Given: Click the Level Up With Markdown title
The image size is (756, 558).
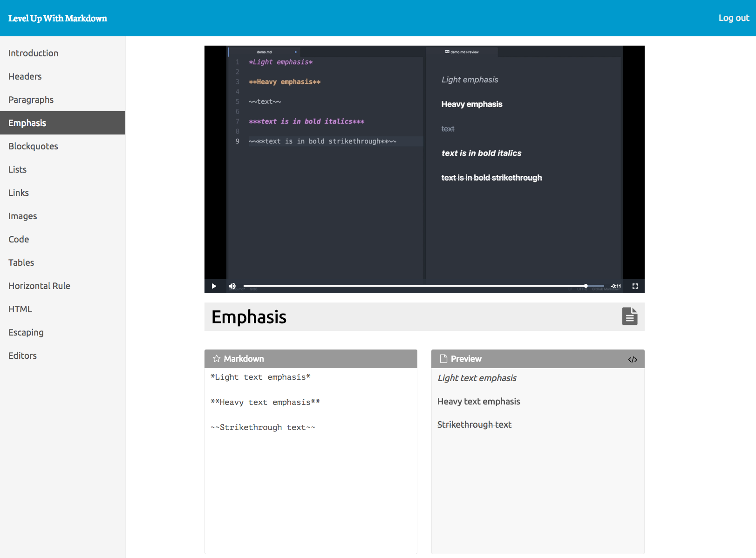Looking at the screenshot, I should point(58,18).
